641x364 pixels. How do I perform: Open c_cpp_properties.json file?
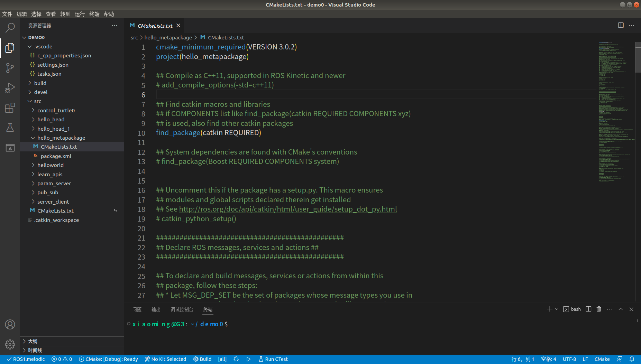72,55
